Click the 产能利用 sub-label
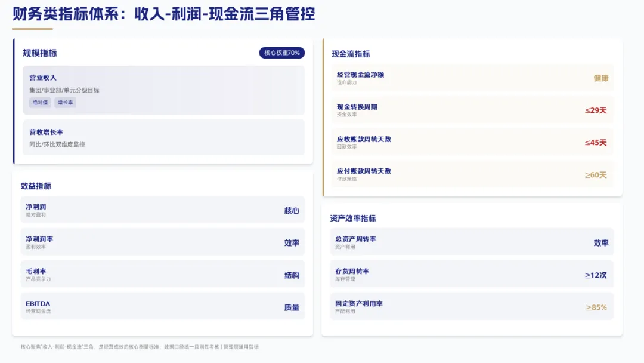Image resolution: width=644 pixels, height=363 pixels. click(x=345, y=312)
